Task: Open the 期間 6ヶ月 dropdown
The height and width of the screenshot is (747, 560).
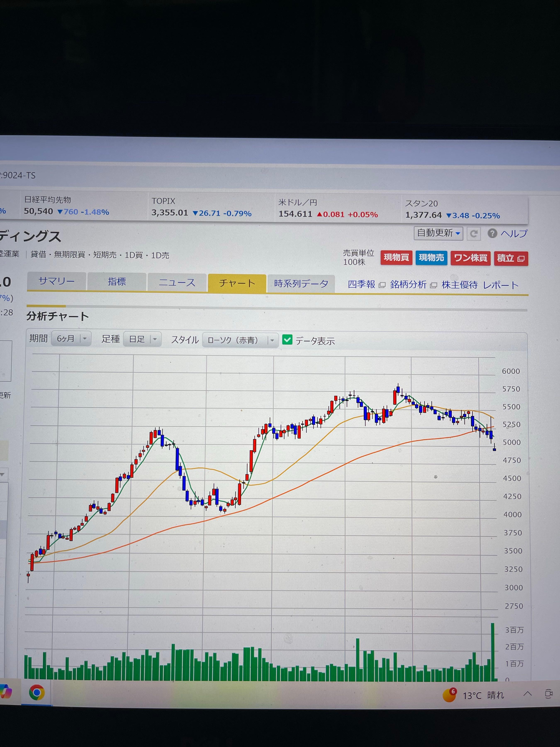Action: [x=71, y=338]
